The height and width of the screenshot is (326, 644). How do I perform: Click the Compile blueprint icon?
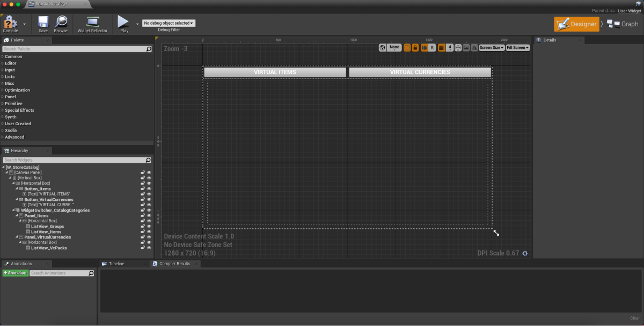point(10,22)
